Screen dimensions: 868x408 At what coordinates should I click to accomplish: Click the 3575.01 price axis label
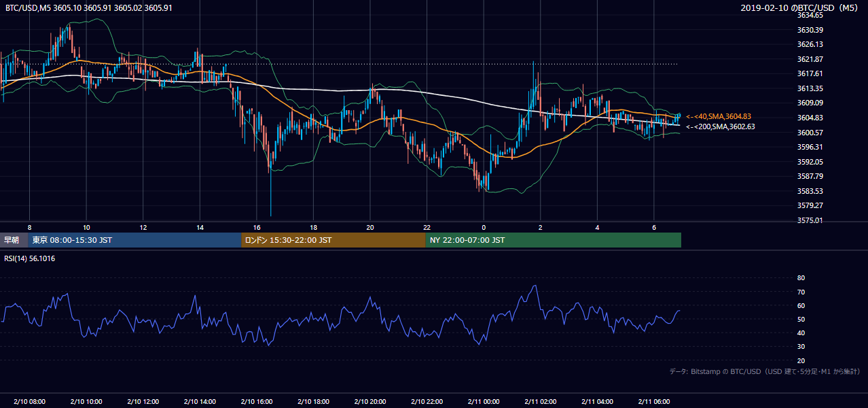(810, 220)
